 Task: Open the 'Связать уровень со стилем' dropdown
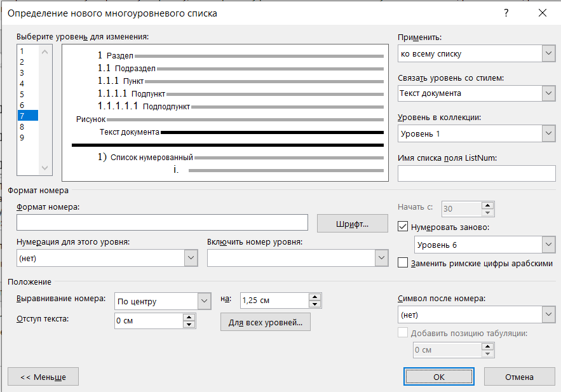(548, 93)
